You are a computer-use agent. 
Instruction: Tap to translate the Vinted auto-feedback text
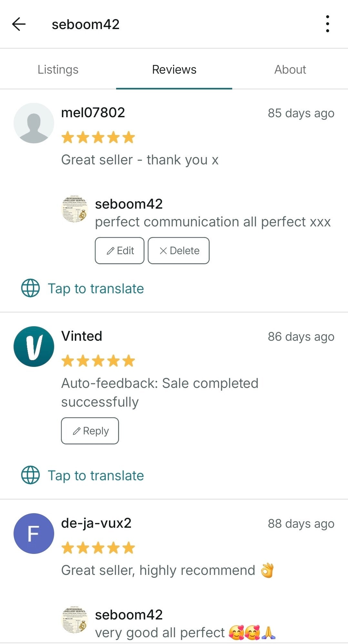[96, 476]
